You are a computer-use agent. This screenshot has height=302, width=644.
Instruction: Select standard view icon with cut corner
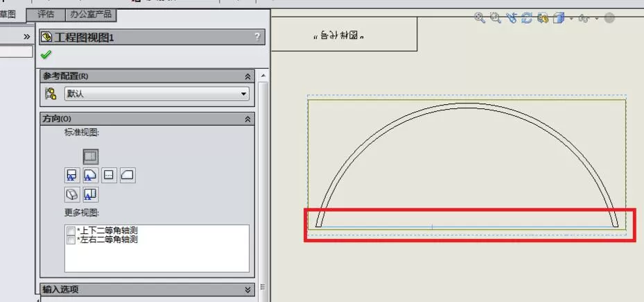point(128,175)
